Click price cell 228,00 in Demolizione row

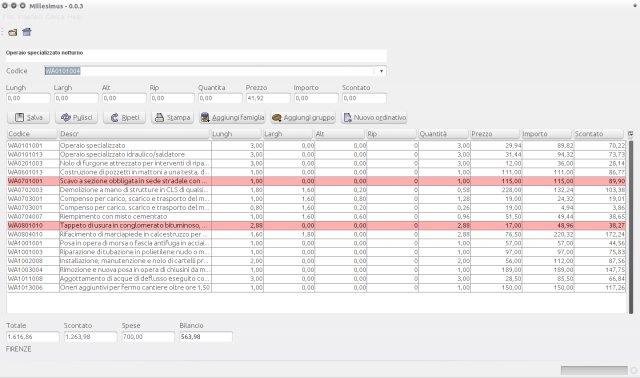pos(496,190)
